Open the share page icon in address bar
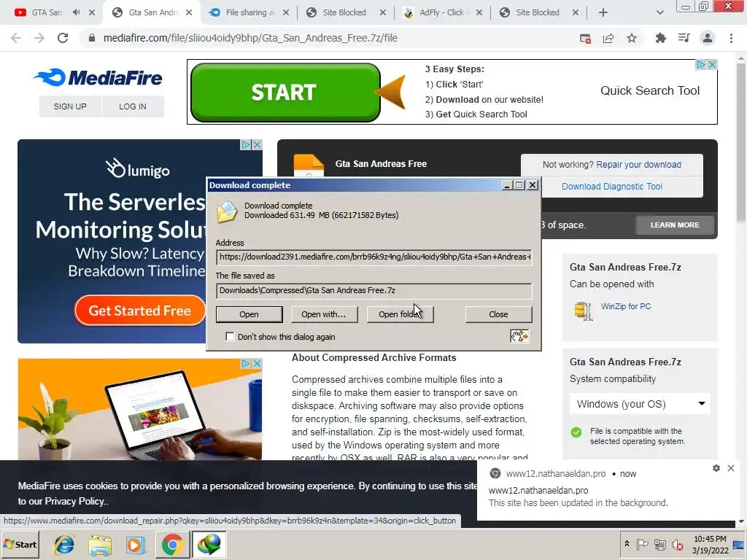 click(x=608, y=38)
